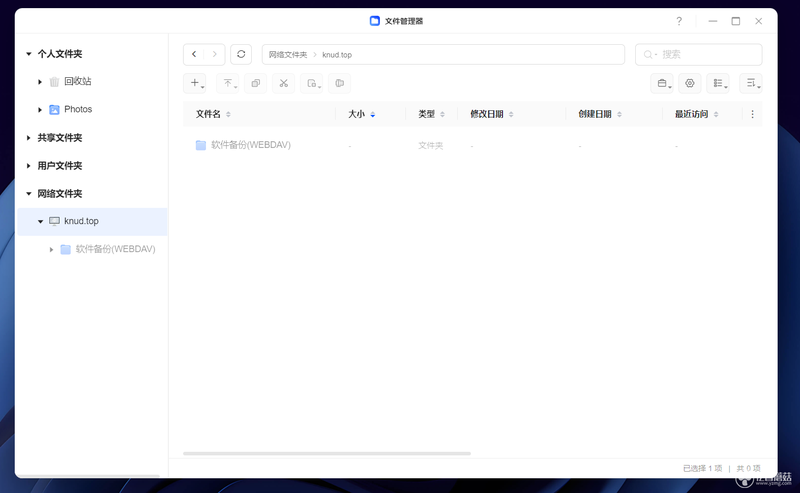Viewport: 800px width, 493px height.
Task: Sort by 修改日期 column header
Action: click(487, 114)
